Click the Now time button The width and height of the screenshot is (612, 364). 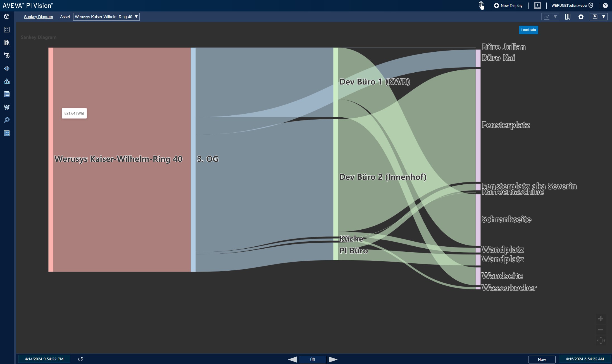(542, 359)
